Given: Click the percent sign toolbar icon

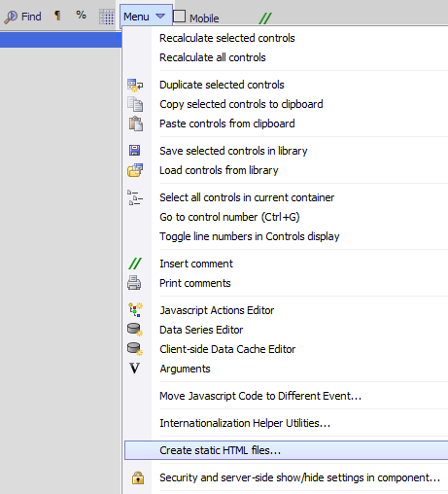Looking at the screenshot, I should click(81, 15).
